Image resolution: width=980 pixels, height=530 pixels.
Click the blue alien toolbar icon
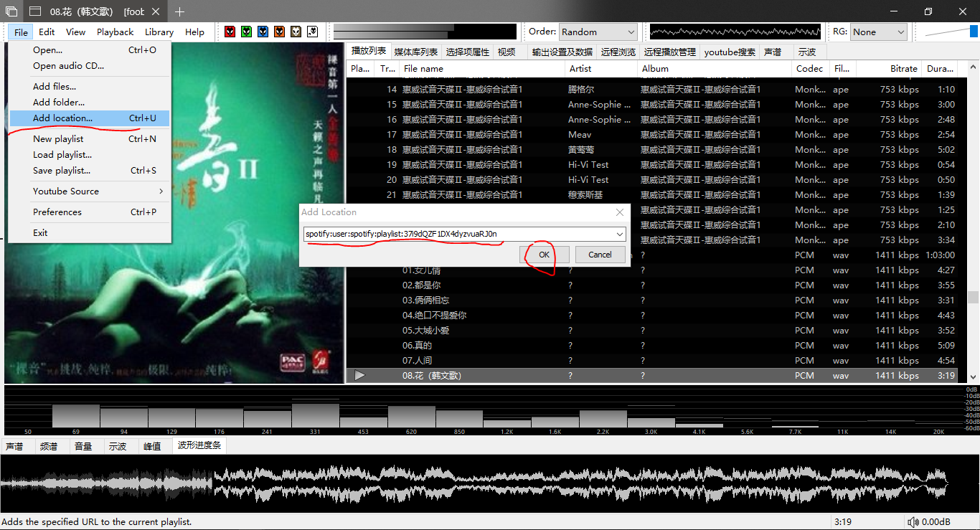(x=263, y=32)
